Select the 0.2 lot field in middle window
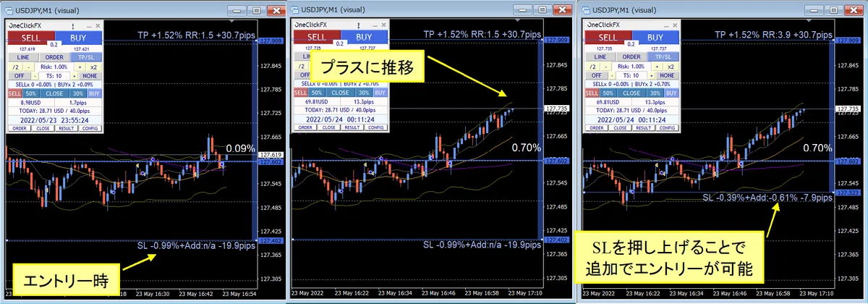Screen dimensions: 868x304 339,45
